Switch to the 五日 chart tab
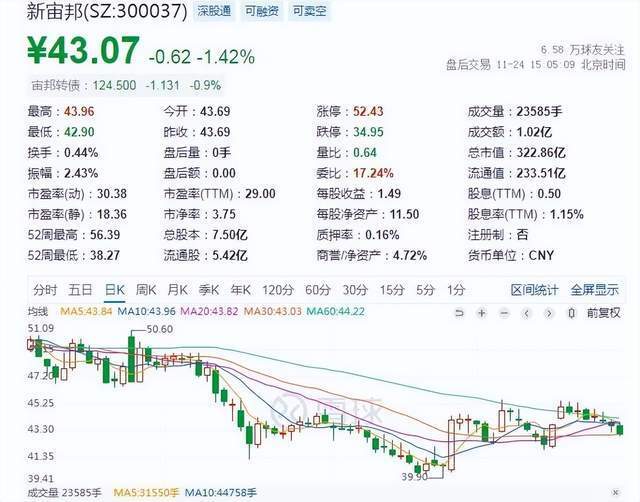 (x=80, y=290)
